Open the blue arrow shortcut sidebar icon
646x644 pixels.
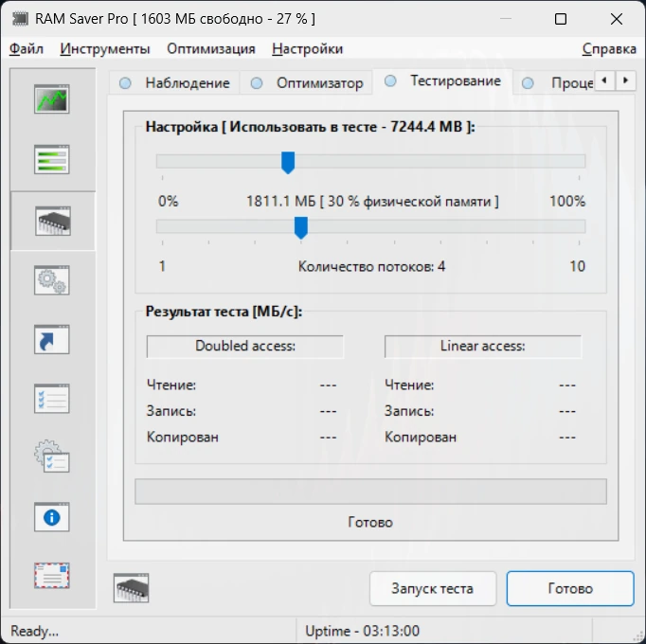(52, 339)
